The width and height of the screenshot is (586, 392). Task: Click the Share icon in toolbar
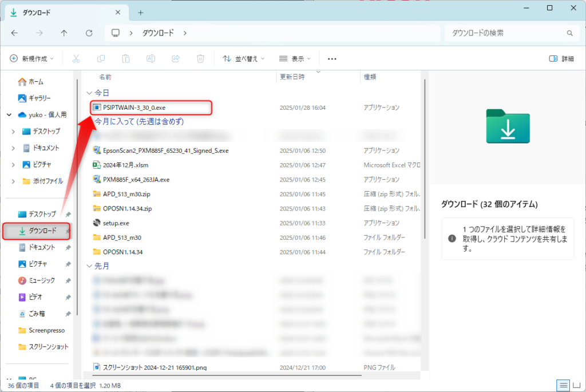click(x=176, y=59)
